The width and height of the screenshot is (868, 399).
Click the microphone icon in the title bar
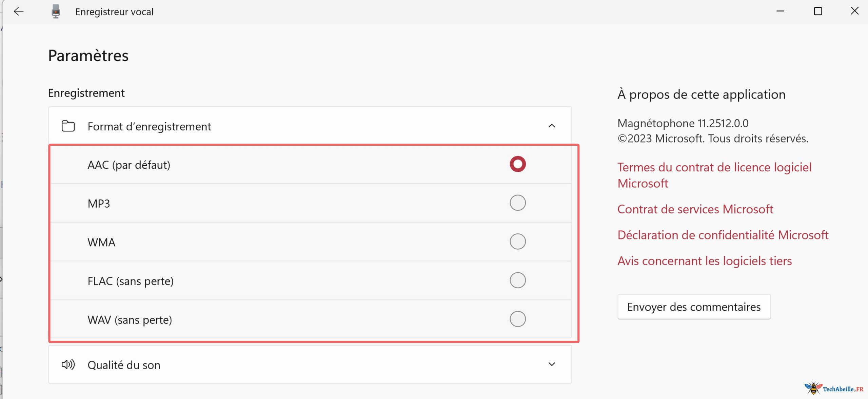pos(56,11)
